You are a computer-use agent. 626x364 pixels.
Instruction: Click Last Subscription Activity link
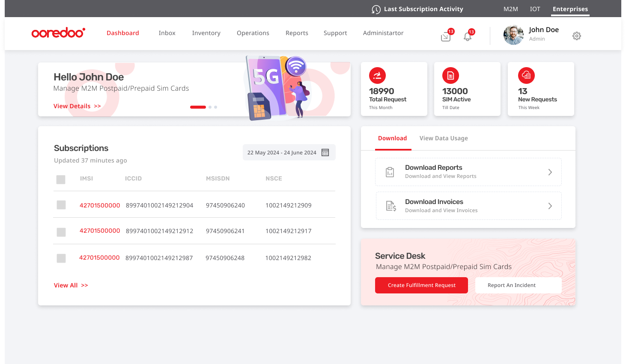point(423,9)
